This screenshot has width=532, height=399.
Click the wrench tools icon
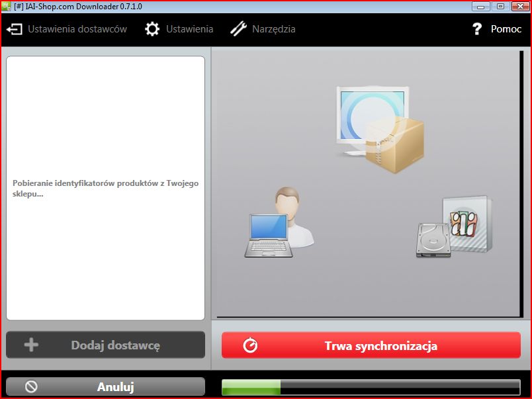pyautogui.click(x=238, y=28)
